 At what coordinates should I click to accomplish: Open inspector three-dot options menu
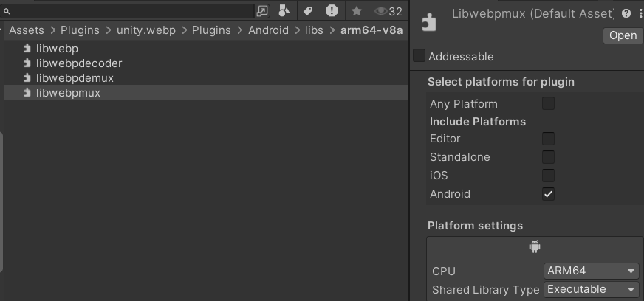click(x=640, y=14)
